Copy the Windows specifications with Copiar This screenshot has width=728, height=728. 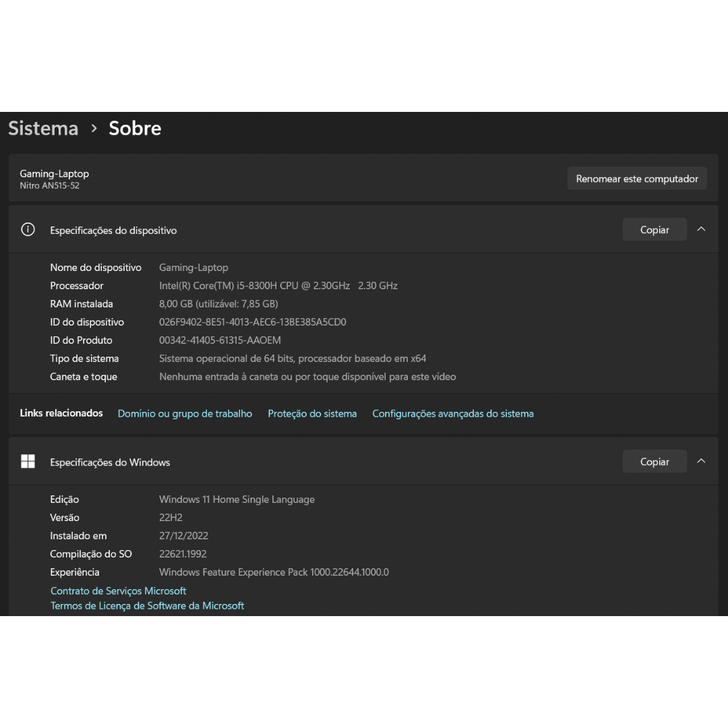[x=654, y=462]
